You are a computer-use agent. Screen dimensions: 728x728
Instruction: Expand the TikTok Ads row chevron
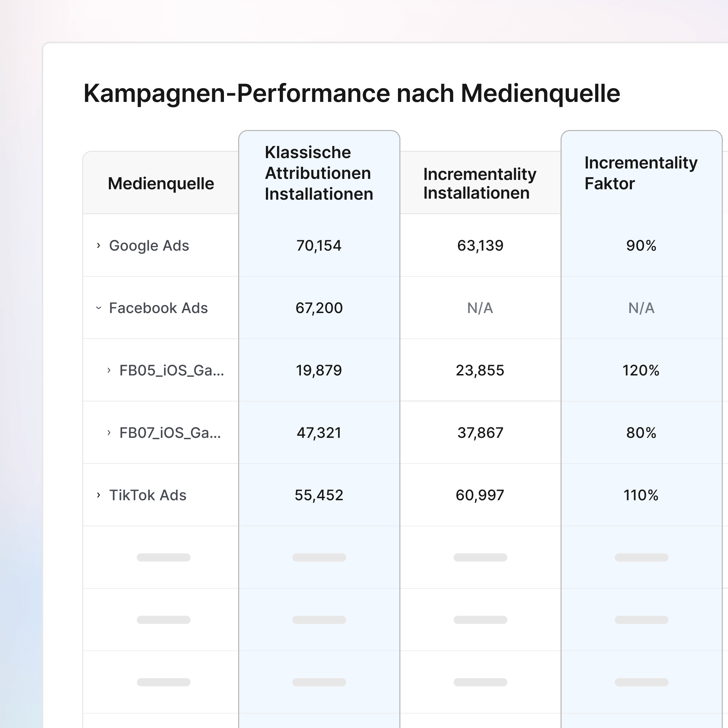98,495
